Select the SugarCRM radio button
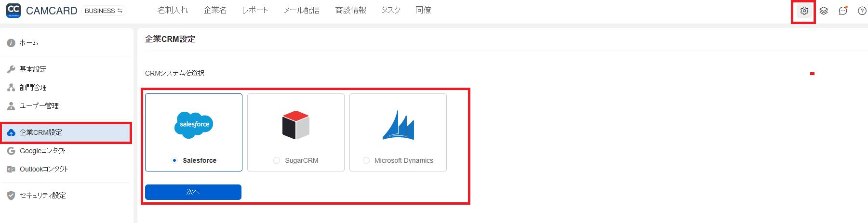Image resolution: width=868 pixels, height=223 pixels. [277, 160]
